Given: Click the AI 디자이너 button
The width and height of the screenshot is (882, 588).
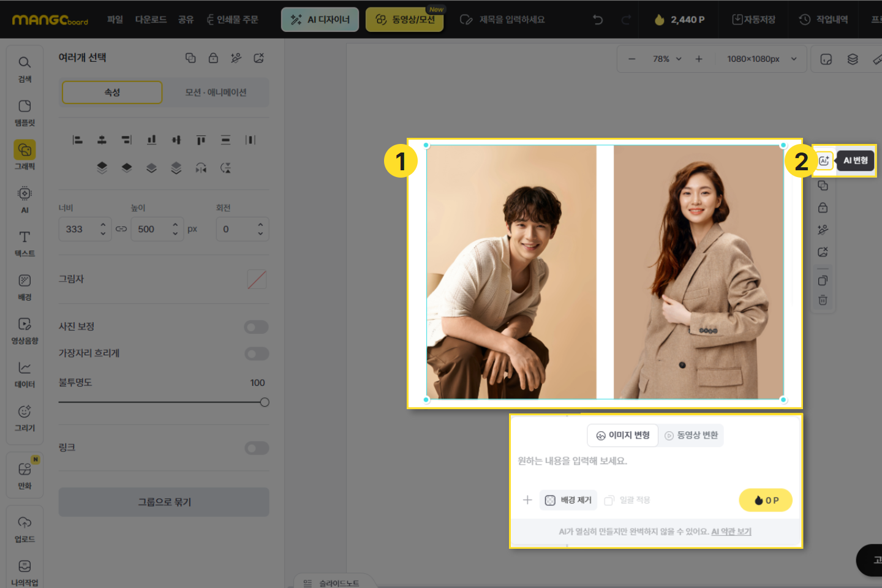Looking at the screenshot, I should (x=320, y=20).
